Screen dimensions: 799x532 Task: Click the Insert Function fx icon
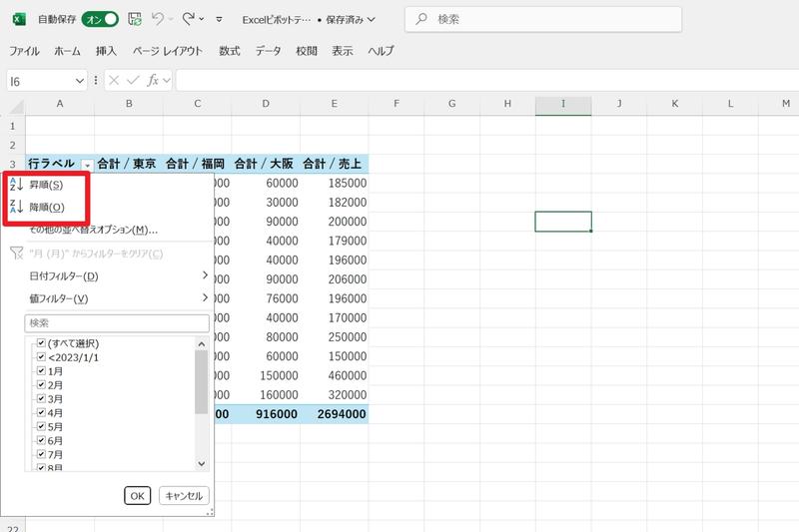pyautogui.click(x=153, y=81)
